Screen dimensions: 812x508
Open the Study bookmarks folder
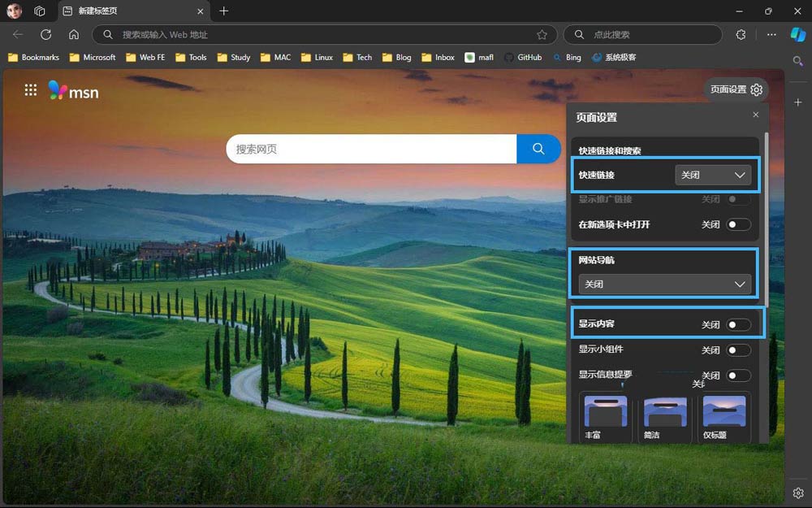pos(234,57)
